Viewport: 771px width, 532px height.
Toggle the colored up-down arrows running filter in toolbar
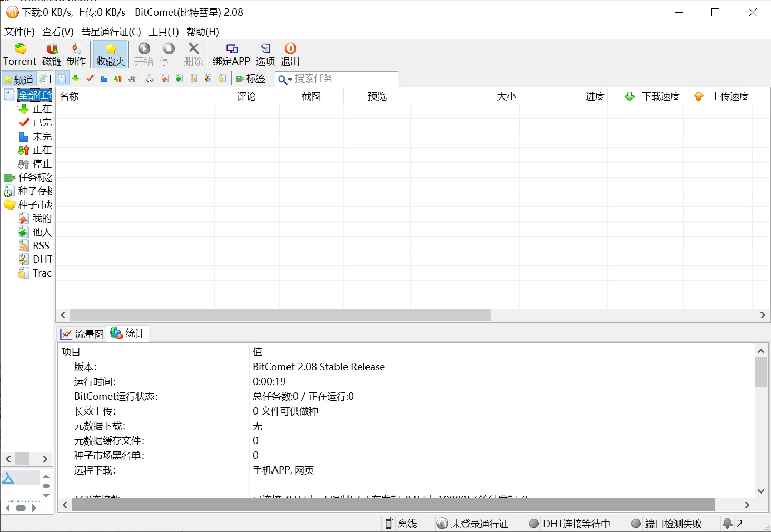118,78
